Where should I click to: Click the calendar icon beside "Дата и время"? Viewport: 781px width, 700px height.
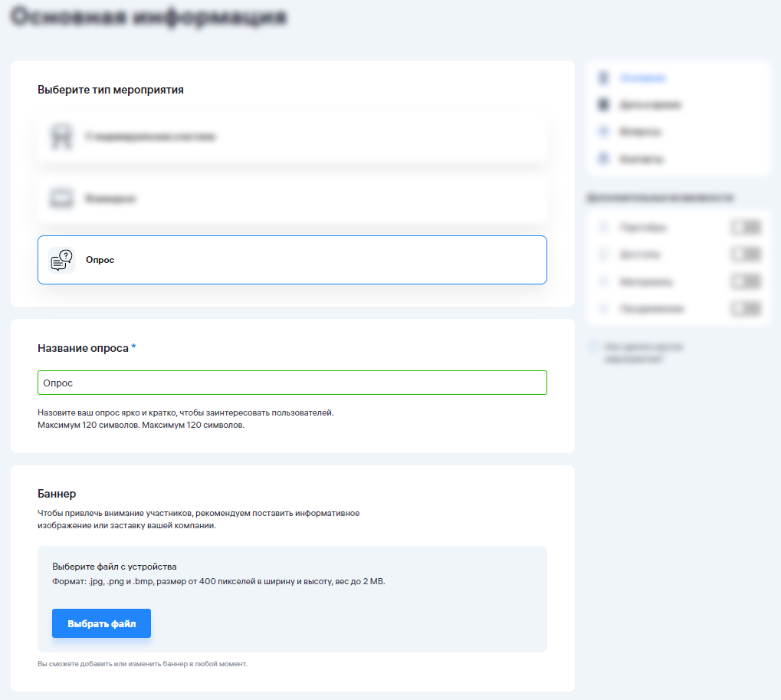tap(603, 104)
